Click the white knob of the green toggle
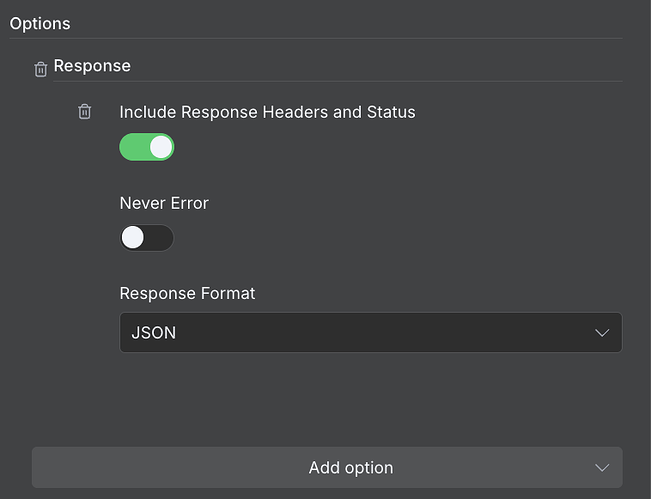651x499 pixels. tap(160, 147)
